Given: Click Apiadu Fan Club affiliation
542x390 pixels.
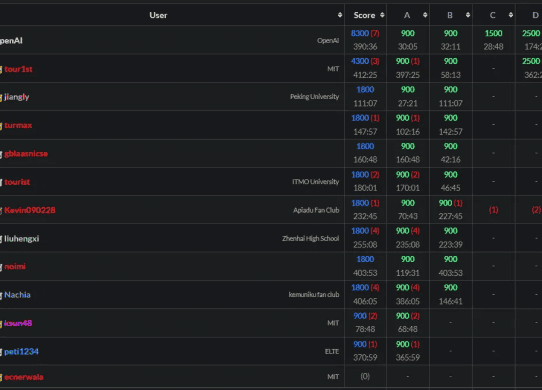Looking at the screenshot, I should tap(316, 210).
